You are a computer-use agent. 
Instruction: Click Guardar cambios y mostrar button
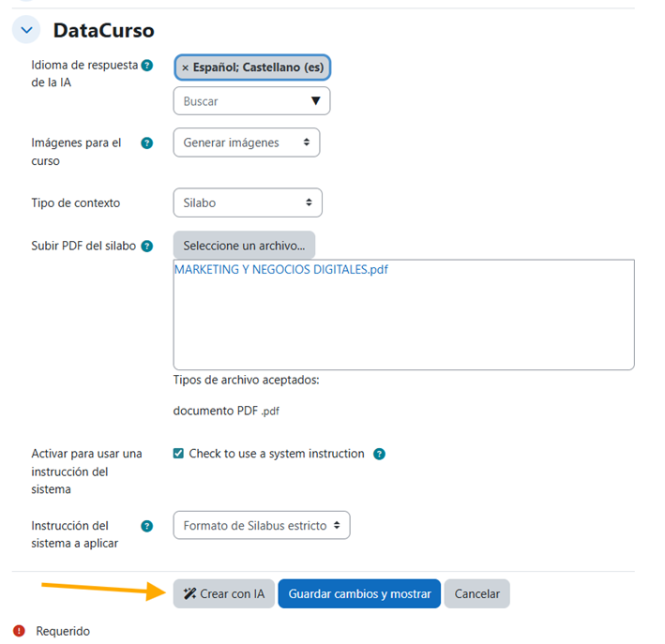[x=359, y=593]
